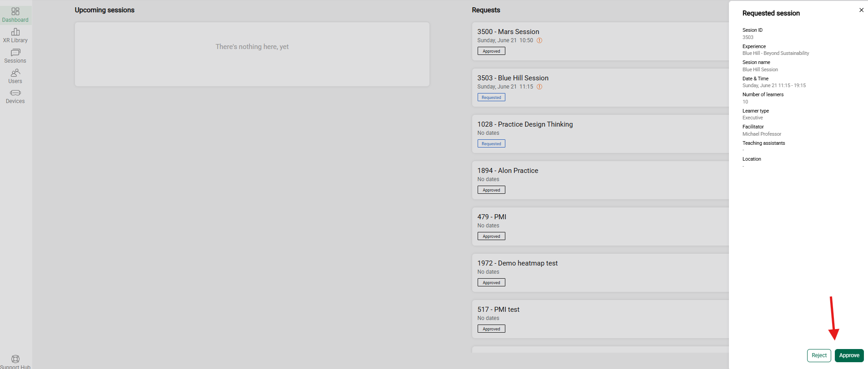
Task: Click the 'Location' label
Action: pos(752,159)
